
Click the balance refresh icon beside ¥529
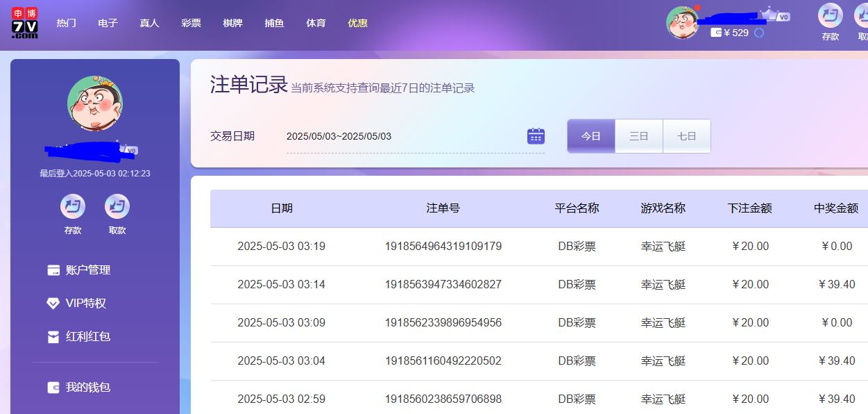coord(759,33)
